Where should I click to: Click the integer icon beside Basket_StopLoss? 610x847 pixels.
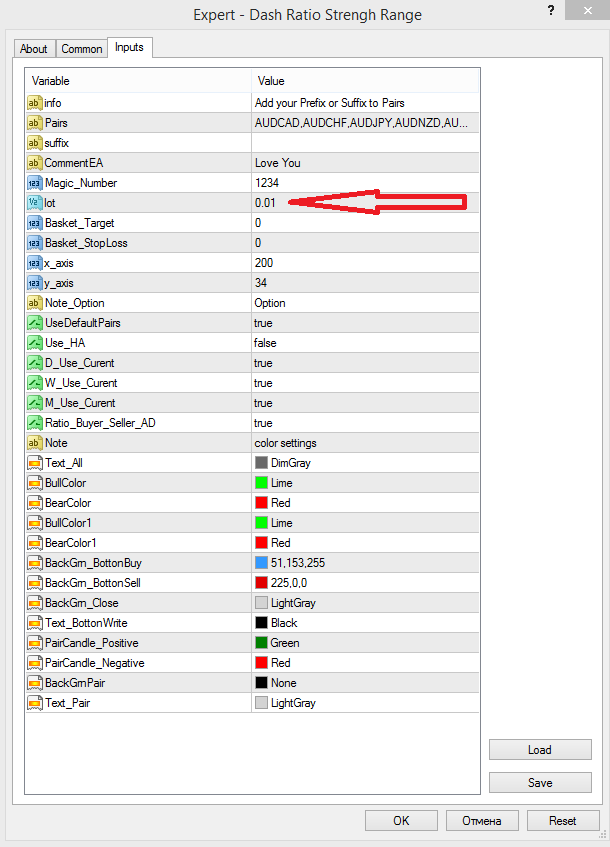click(34, 243)
